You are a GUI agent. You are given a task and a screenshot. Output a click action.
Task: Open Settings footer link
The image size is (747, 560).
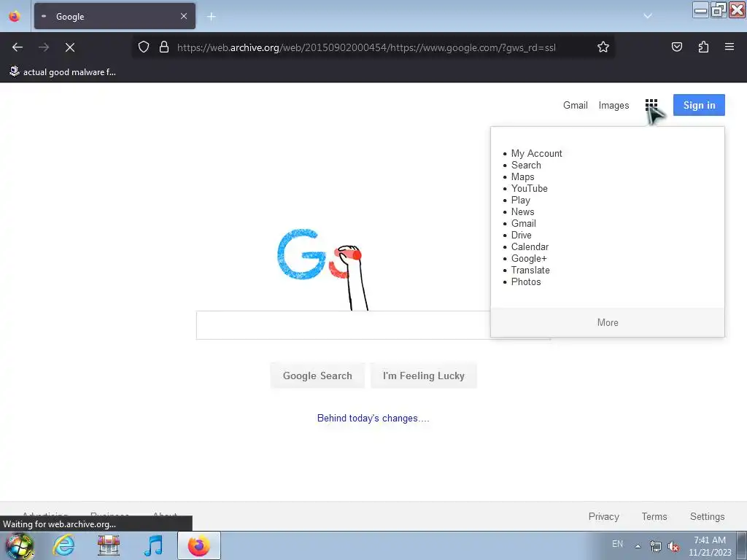707,517
